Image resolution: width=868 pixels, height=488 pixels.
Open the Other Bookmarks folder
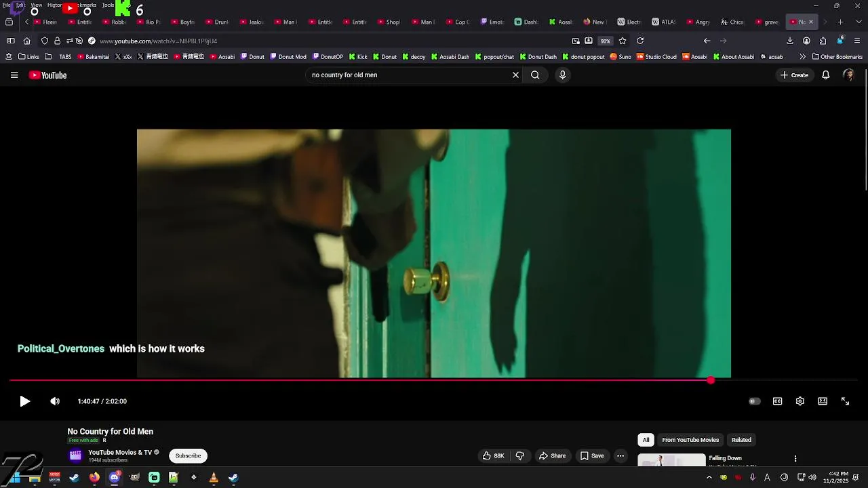pyautogui.click(x=837, y=57)
